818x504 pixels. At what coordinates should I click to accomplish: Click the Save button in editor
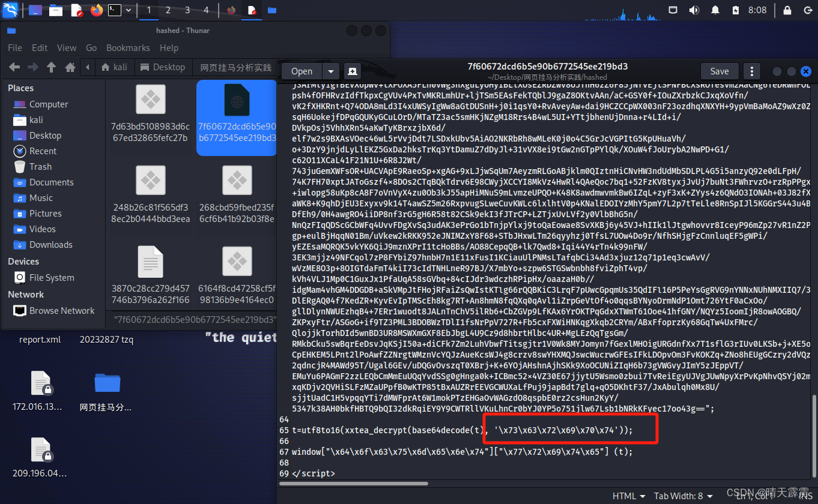coord(720,71)
